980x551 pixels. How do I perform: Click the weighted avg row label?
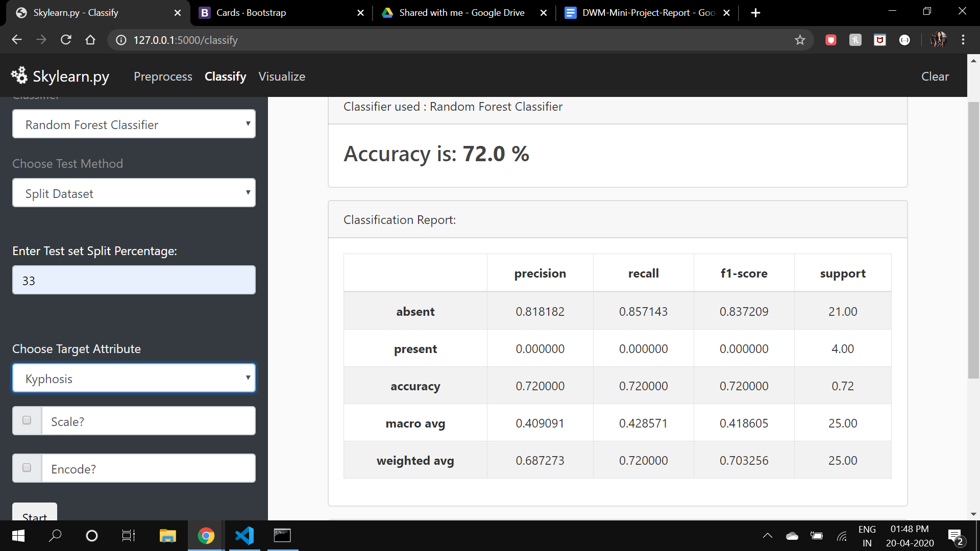coord(415,461)
